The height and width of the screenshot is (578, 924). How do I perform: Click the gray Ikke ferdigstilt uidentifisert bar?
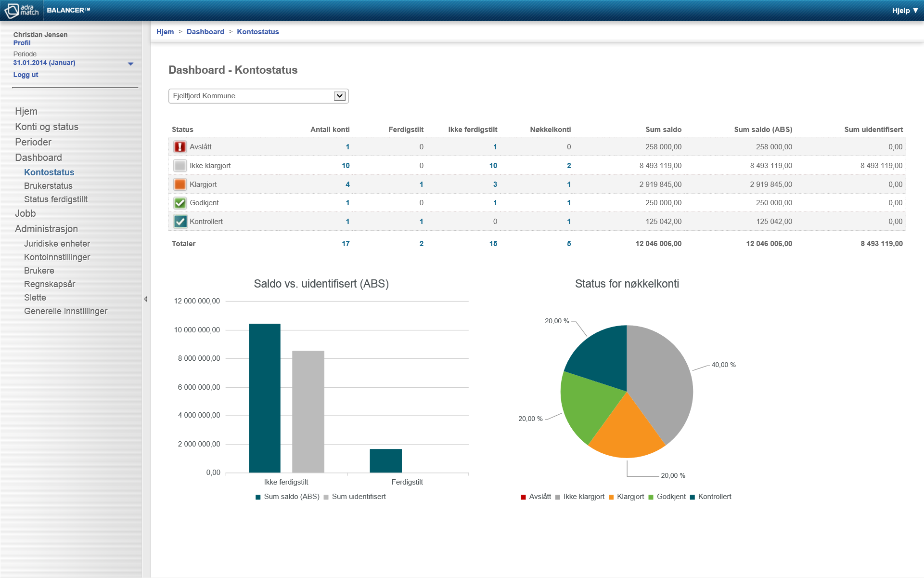(308, 412)
